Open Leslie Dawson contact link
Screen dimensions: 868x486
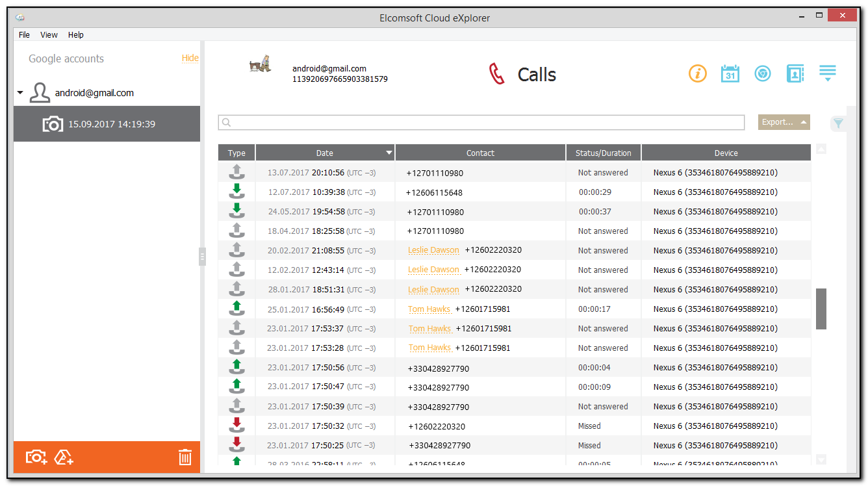click(433, 250)
